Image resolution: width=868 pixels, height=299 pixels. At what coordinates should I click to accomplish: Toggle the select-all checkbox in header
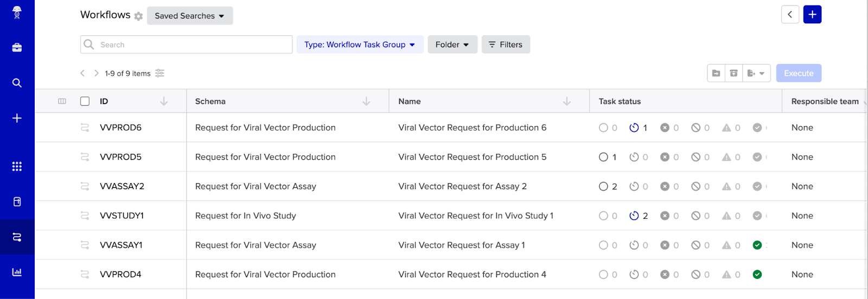click(85, 101)
